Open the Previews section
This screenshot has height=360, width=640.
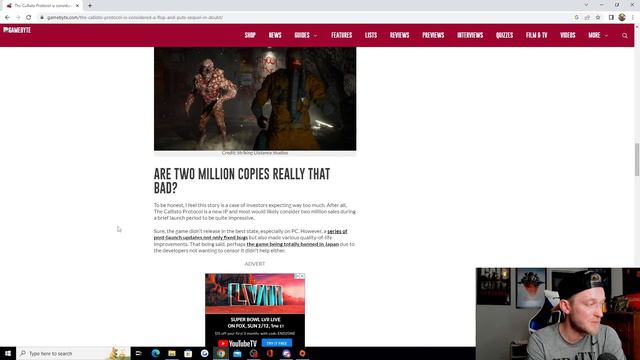pos(433,36)
